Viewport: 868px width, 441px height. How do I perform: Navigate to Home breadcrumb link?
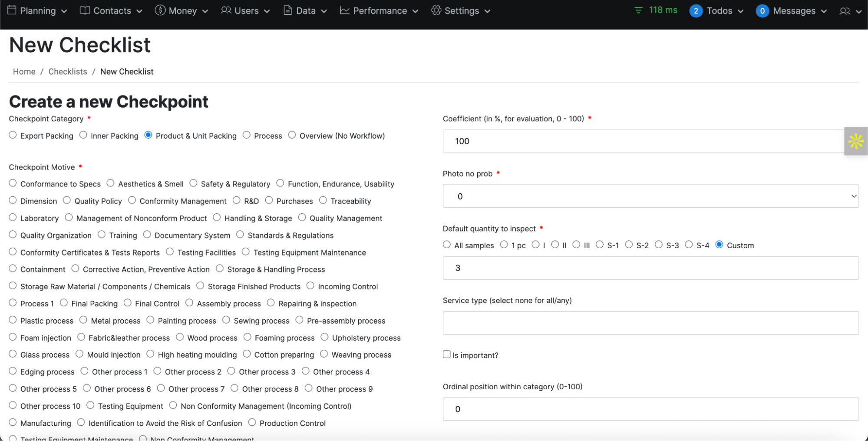tap(24, 72)
